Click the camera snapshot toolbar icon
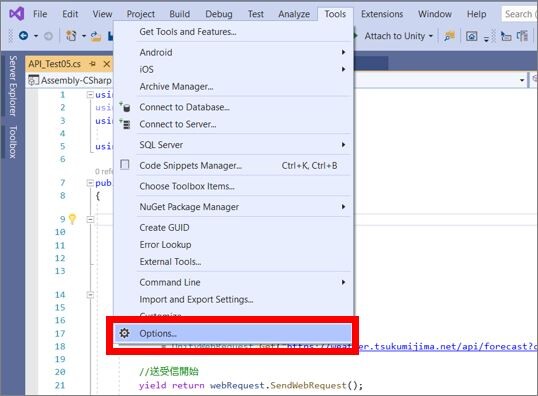538x396 pixels. pyautogui.click(x=471, y=36)
